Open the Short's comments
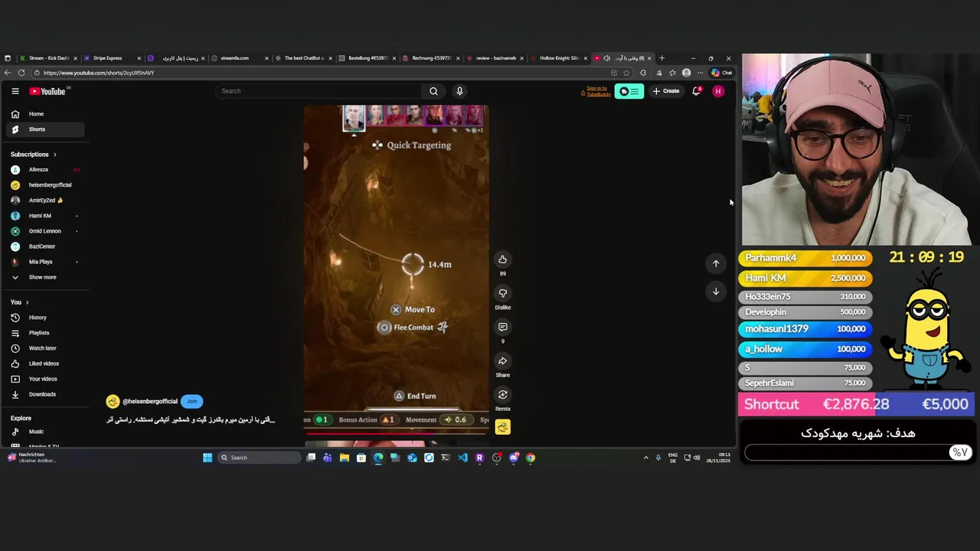Screen dimensions: 980x551 (x=502, y=327)
